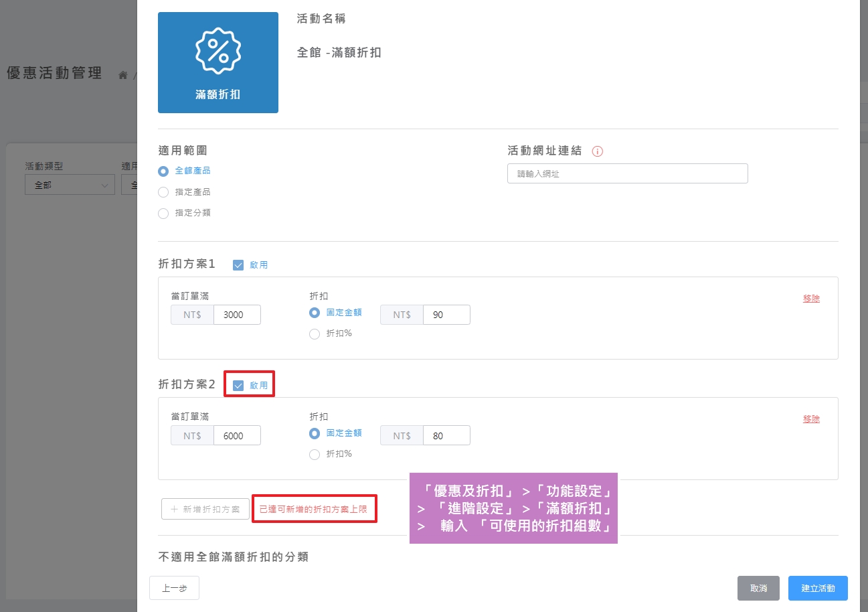Click the 取消 button

point(758,589)
